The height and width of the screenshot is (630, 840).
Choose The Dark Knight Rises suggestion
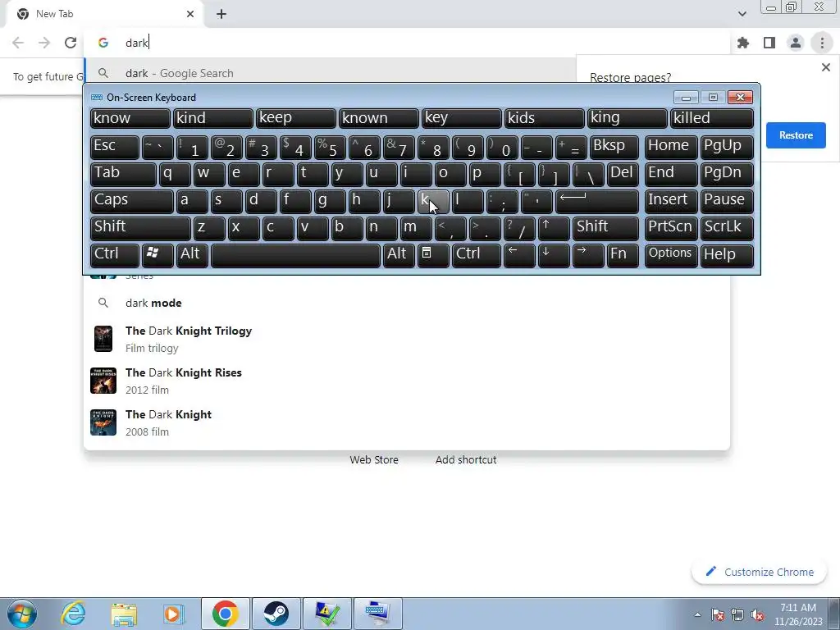click(x=407, y=381)
